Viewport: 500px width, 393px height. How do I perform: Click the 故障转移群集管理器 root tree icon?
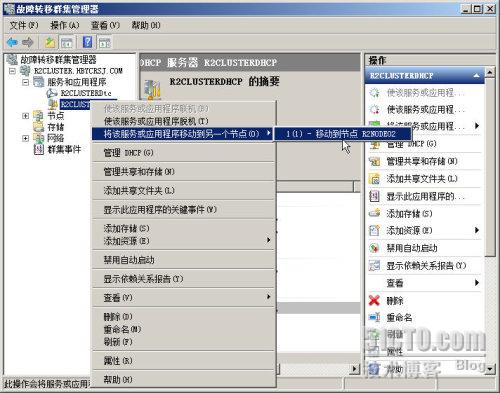tap(12, 60)
